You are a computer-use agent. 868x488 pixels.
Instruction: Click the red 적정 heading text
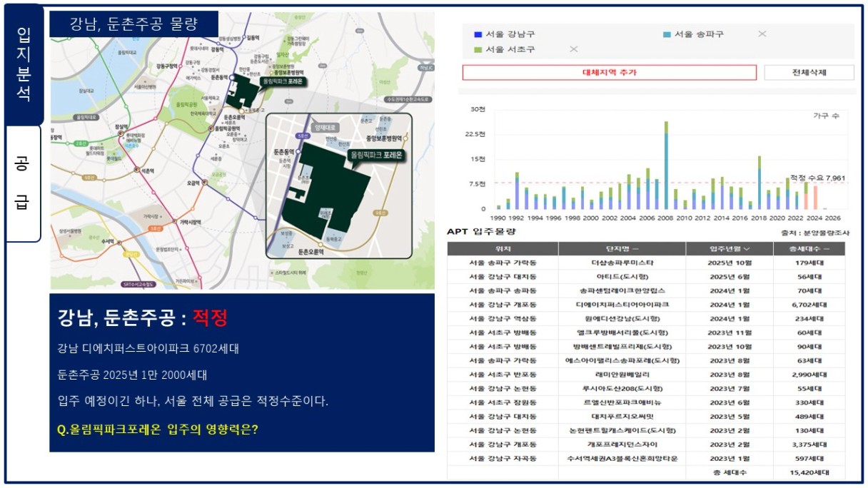coord(210,317)
